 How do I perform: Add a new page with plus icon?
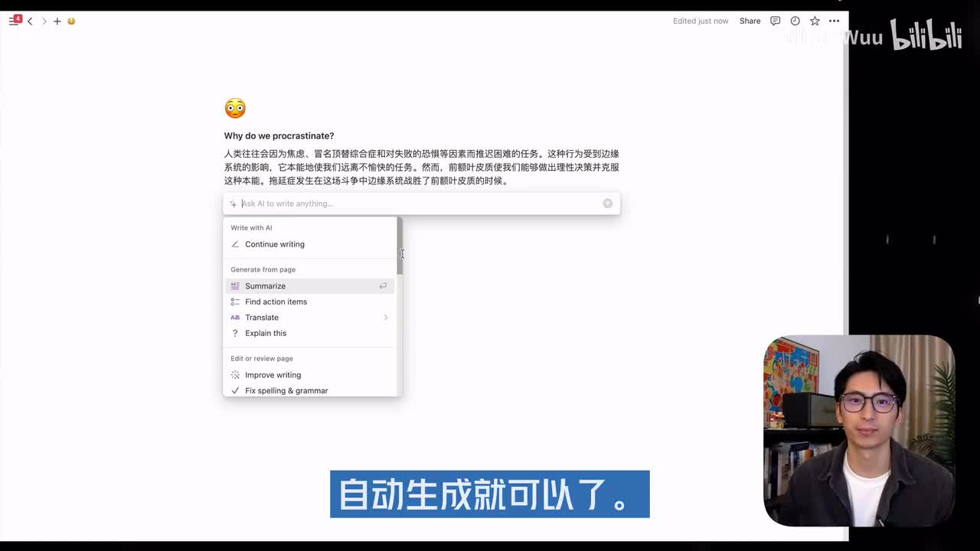pos(57,21)
